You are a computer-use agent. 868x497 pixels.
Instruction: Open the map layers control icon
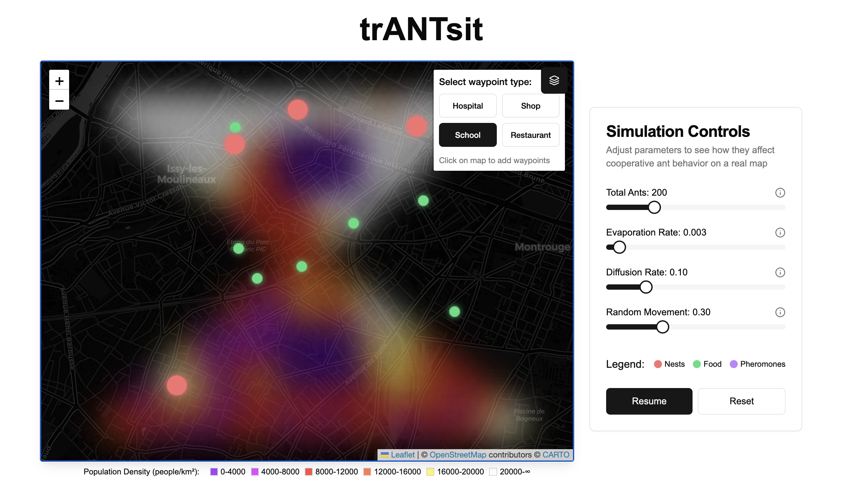pyautogui.click(x=554, y=80)
